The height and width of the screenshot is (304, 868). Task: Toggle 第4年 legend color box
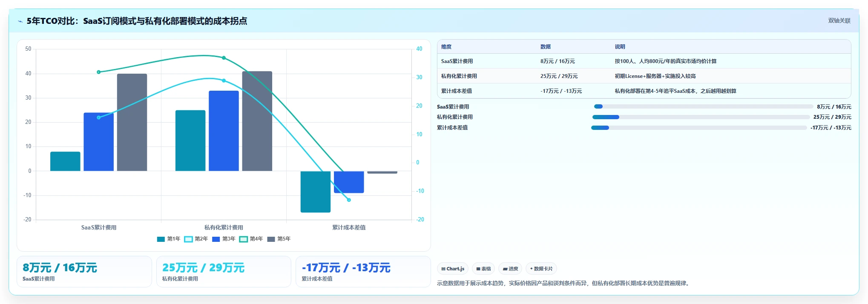pos(244,239)
